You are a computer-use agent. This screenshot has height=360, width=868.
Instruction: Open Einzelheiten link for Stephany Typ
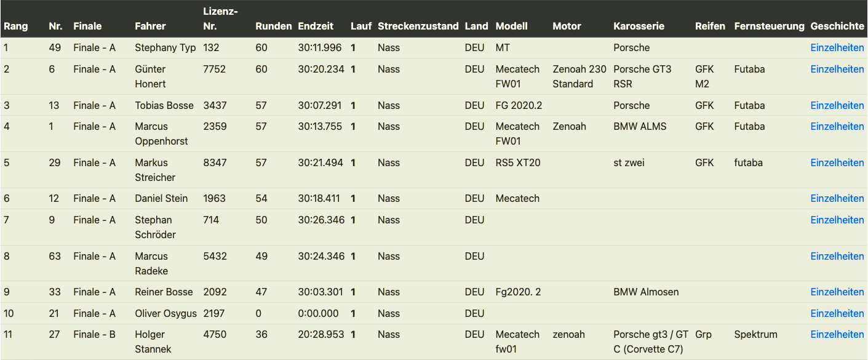837,47
